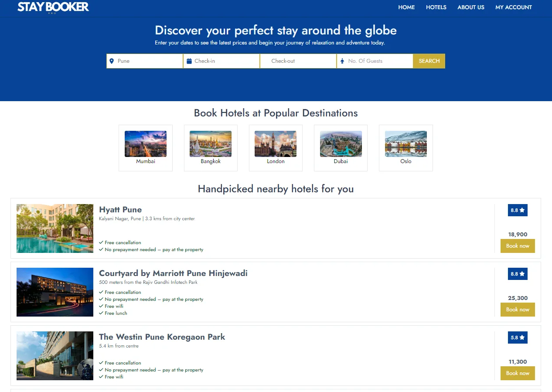
Task: Click No prepayment needed checkmark for Courtyard Marriott
Action: click(x=101, y=299)
